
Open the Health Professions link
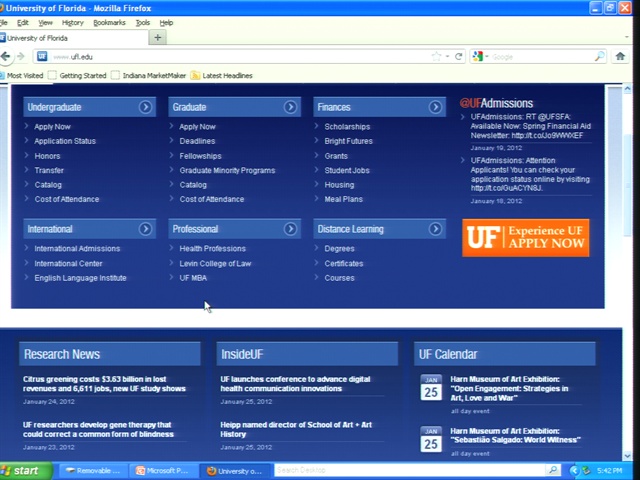pyautogui.click(x=213, y=249)
